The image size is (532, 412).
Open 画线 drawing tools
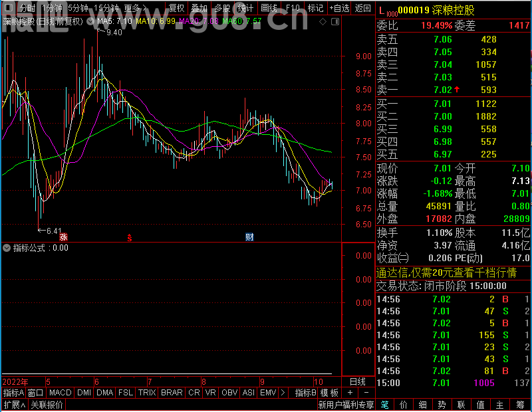coord(269,8)
